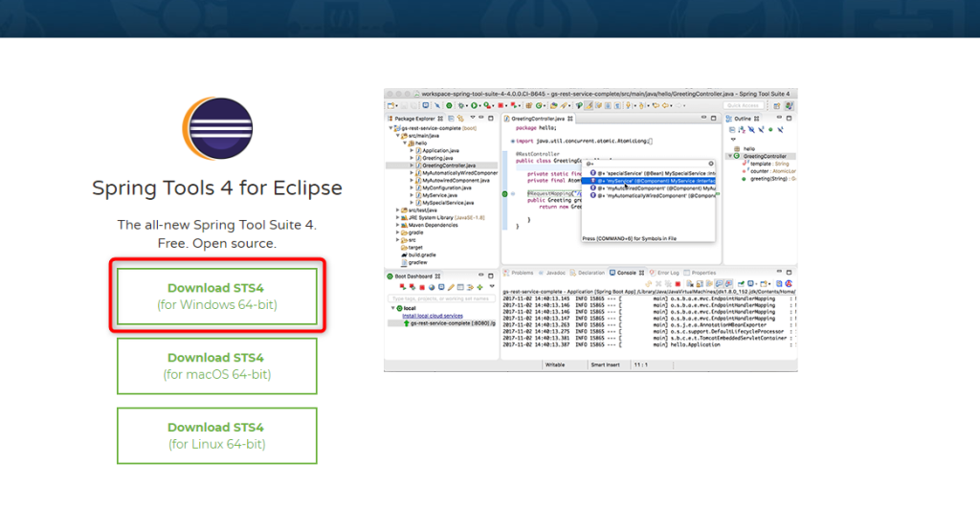Select Greeting.java in the Package Explorer tree
980x508 pixels.
point(434,158)
